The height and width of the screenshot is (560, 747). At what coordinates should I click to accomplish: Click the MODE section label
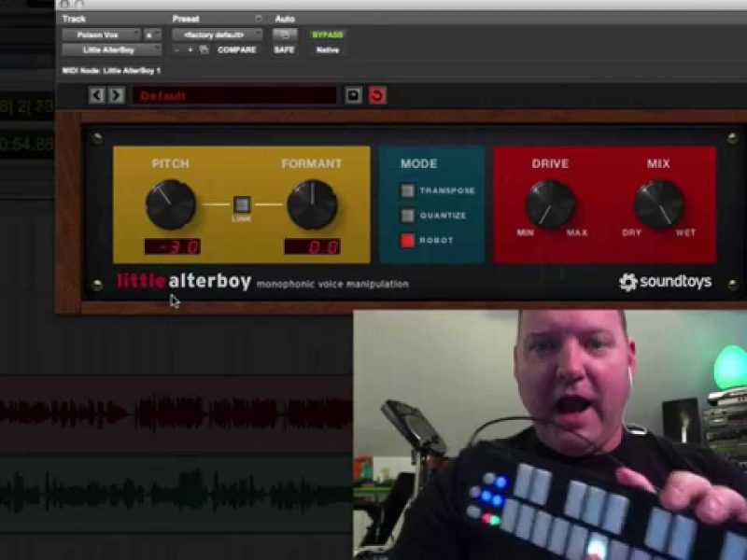(x=418, y=164)
